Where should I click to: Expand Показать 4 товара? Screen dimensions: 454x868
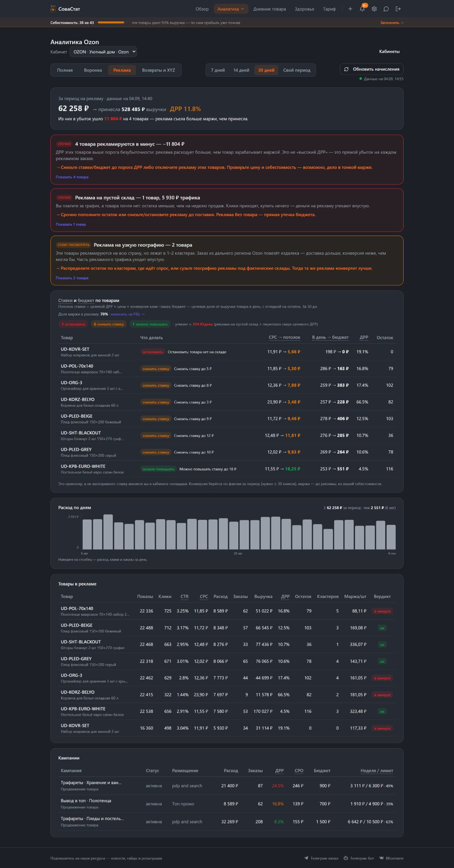click(x=72, y=177)
